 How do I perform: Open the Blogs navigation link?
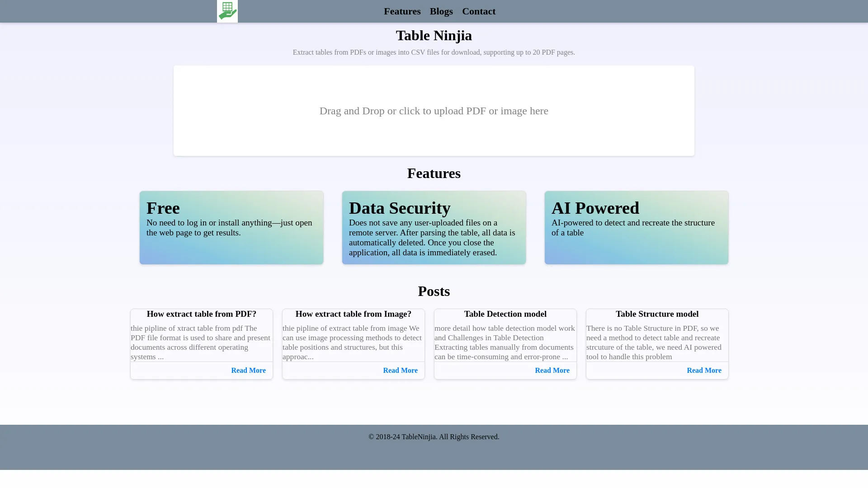point(441,11)
